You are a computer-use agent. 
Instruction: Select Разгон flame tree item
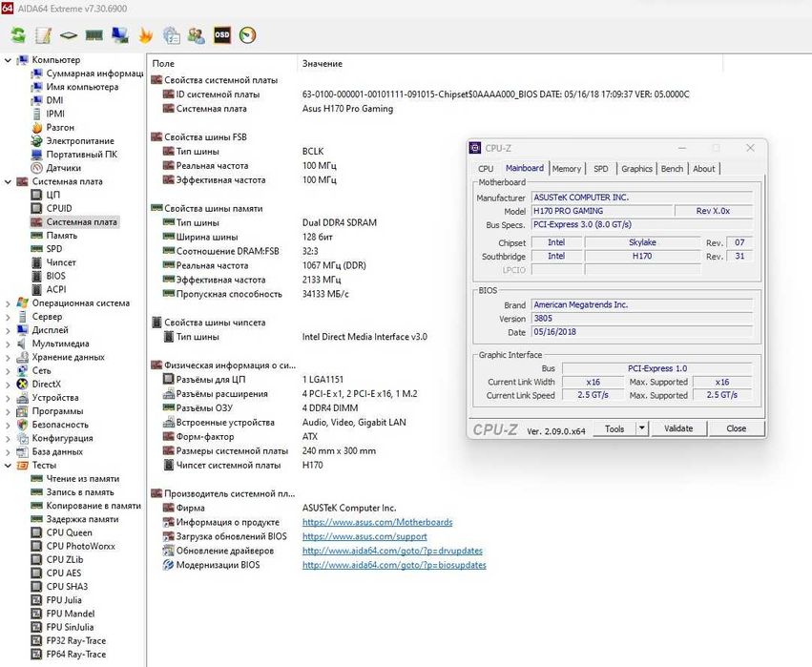pos(60,128)
